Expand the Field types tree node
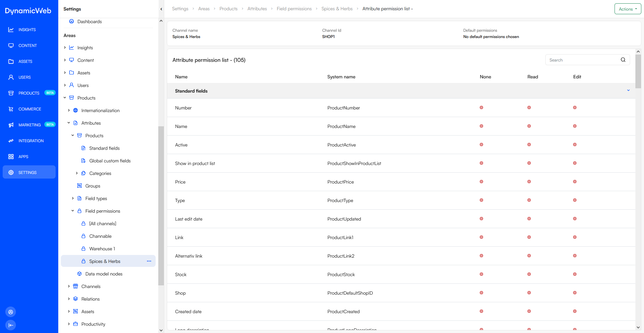Screen dimensions: 644x333 point(73,198)
